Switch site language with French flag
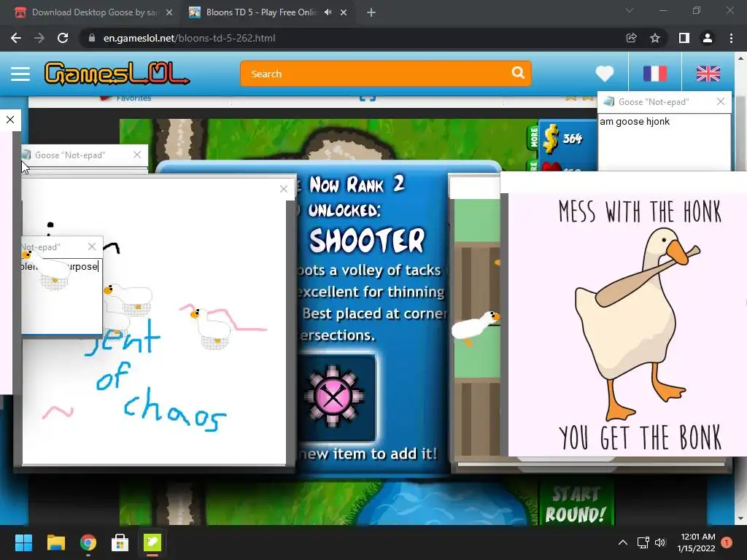 point(654,74)
